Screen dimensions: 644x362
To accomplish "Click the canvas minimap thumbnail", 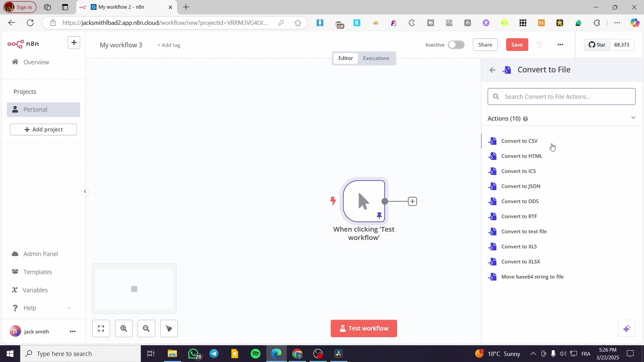I will click(x=134, y=289).
